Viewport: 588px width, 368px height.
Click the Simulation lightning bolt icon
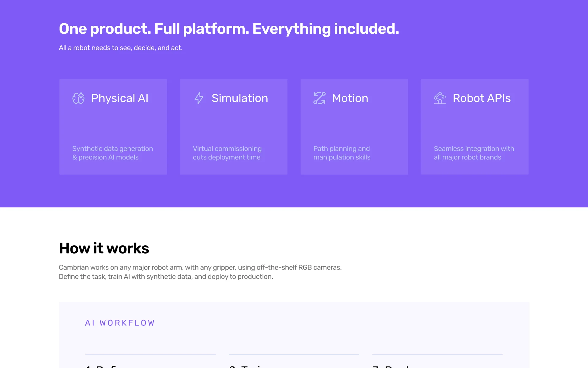pos(199,98)
